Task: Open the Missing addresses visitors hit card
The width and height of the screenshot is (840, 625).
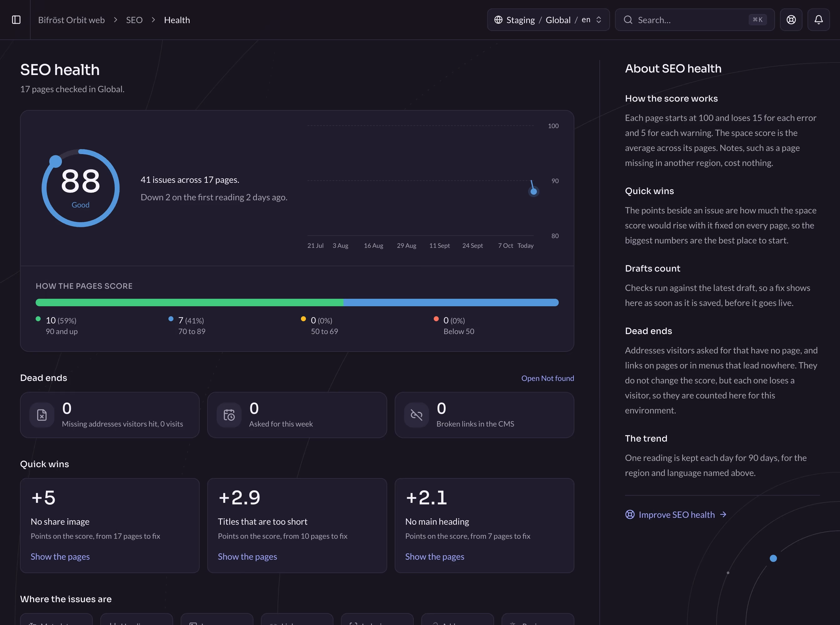Action: point(110,415)
